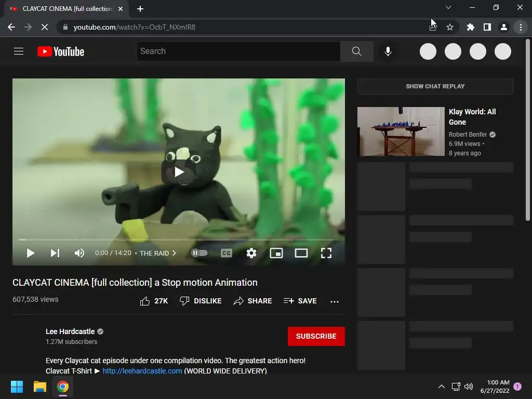The height and width of the screenshot is (399, 532).
Task: Open Chrome extensions puzzle icon
Action: pyautogui.click(x=470, y=27)
